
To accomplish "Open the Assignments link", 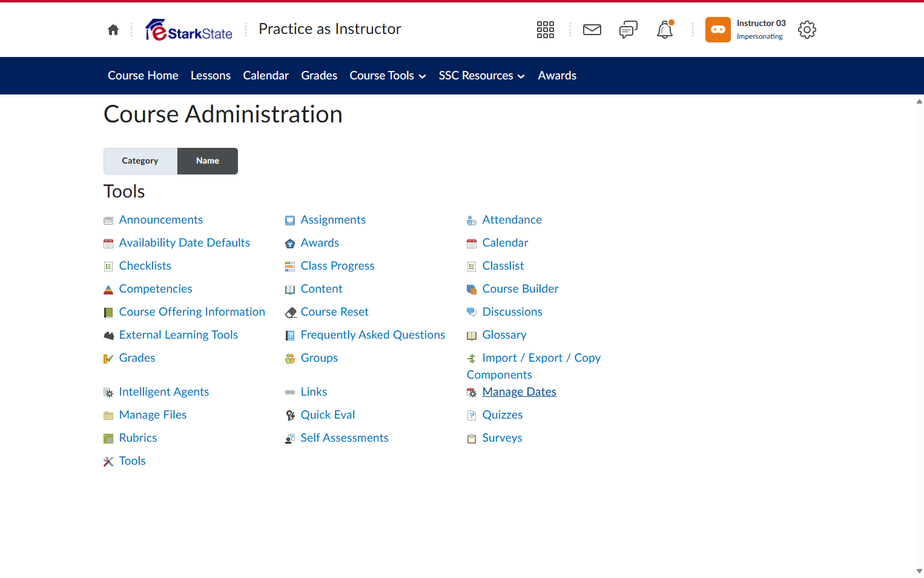I will click(333, 220).
